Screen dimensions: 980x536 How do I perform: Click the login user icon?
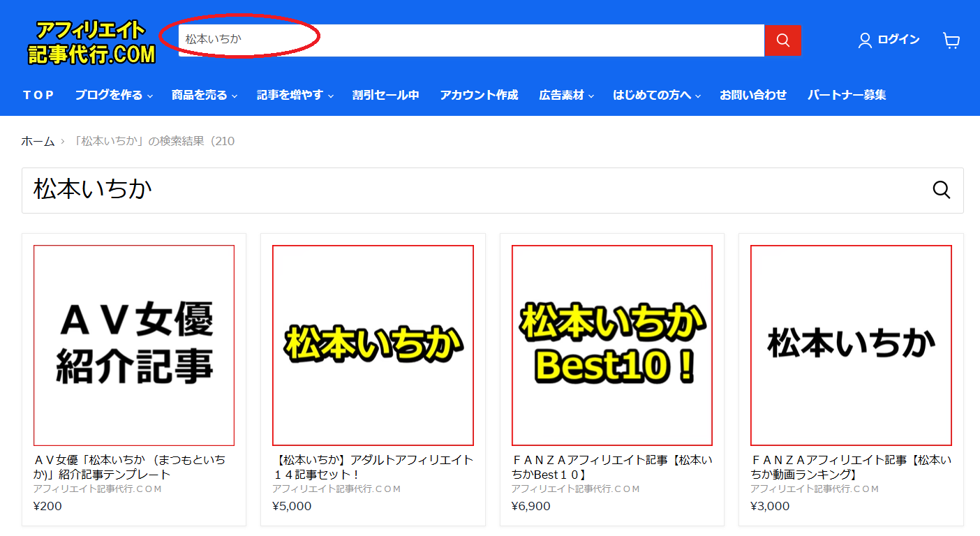pyautogui.click(x=865, y=40)
